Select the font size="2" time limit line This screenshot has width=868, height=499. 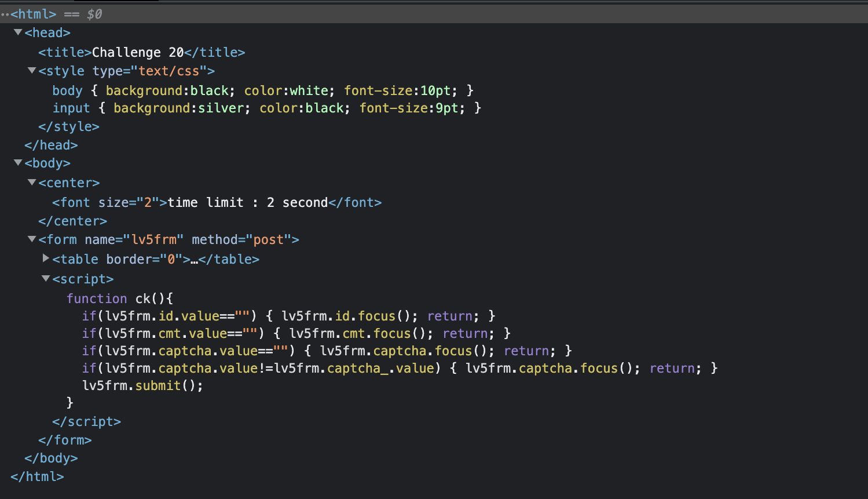click(217, 202)
